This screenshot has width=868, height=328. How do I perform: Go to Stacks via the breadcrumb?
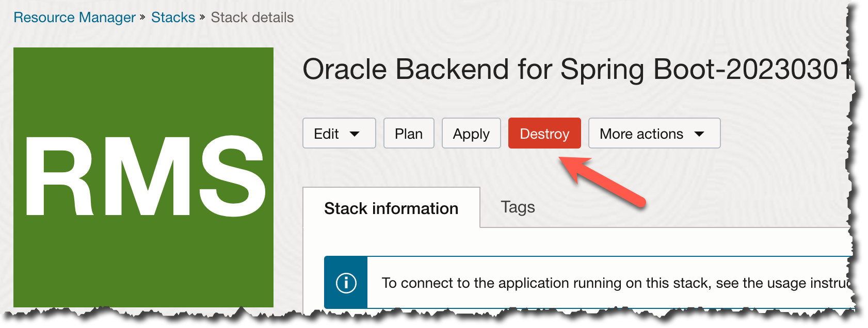point(173,18)
